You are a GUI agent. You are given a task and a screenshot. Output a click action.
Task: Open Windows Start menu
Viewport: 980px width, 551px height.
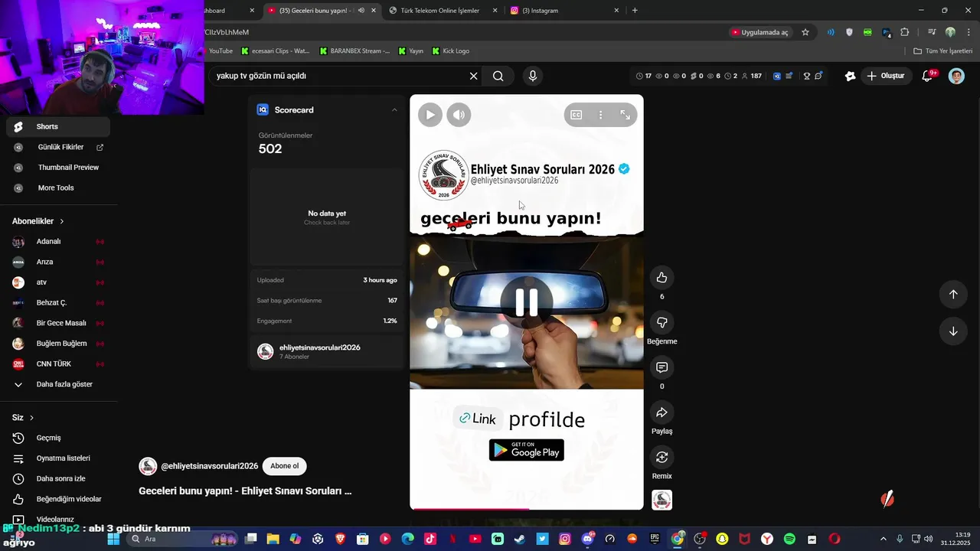(x=113, y=539)
